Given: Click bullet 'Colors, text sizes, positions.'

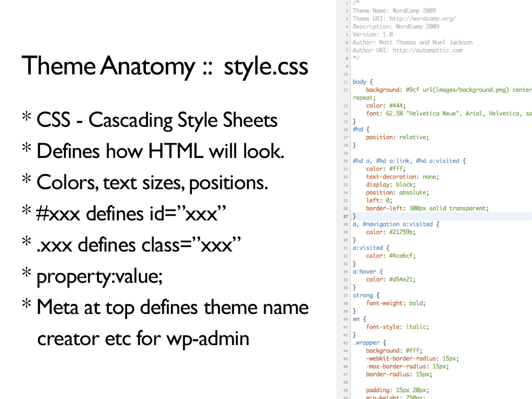Looking at the screenshot, I should (x=152, y=183).
